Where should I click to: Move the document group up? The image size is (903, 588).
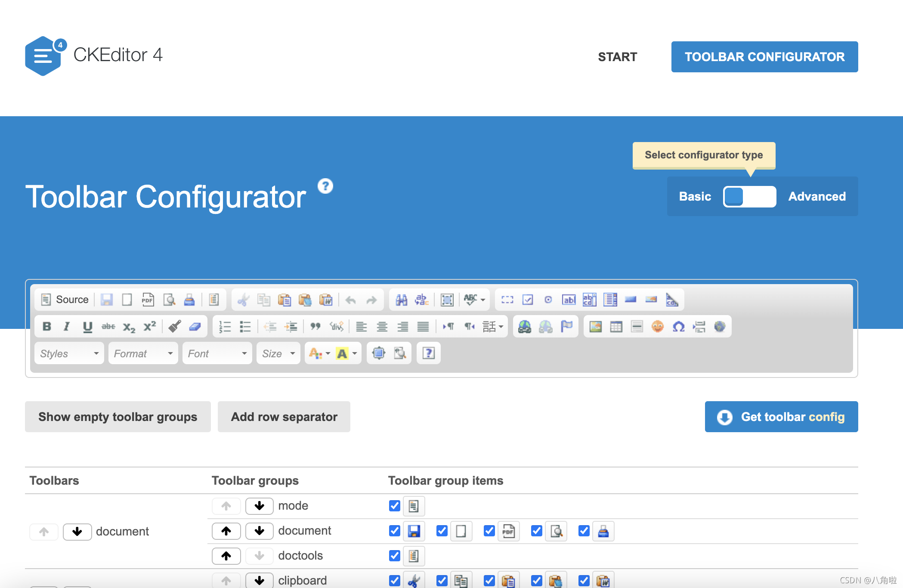click(x=226, y=531)
